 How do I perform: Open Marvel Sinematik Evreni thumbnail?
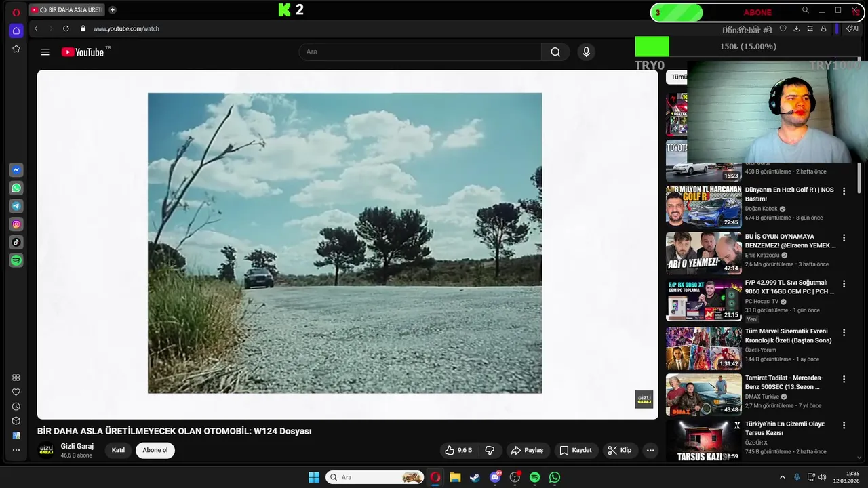tap(703, 348)
